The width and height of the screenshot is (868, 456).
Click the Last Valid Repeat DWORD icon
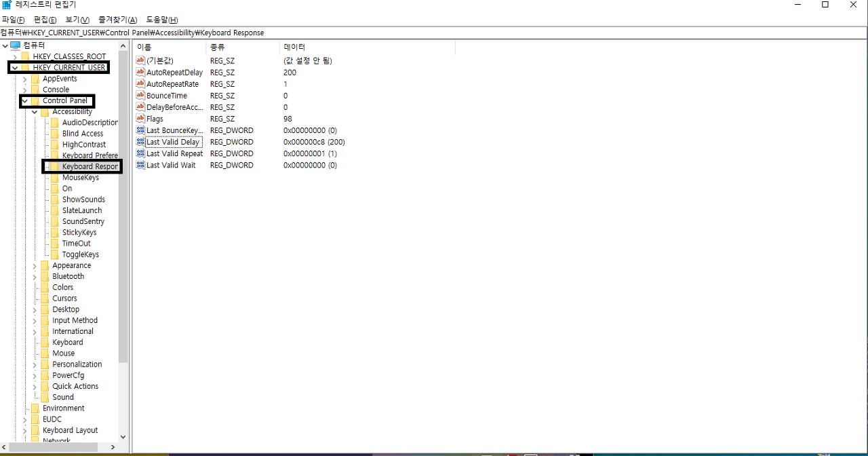pyautogui.click(x=141, y=153)
